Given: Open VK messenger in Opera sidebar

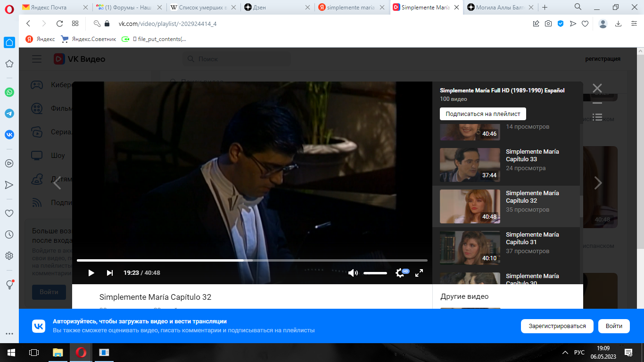Looking at the screenshot, I should tap(9, 134).
